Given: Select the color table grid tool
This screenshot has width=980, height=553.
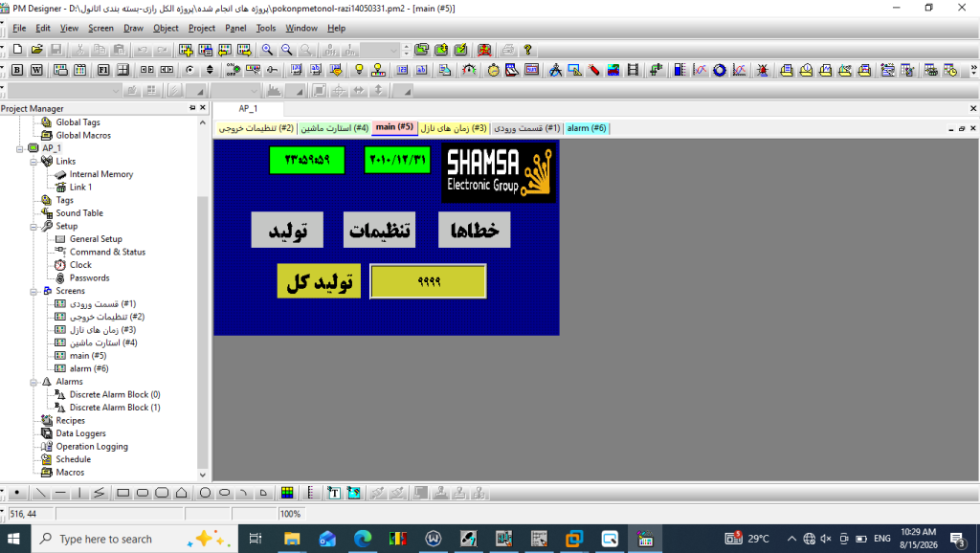Looking at the screenshot, I should coord(287,493).
